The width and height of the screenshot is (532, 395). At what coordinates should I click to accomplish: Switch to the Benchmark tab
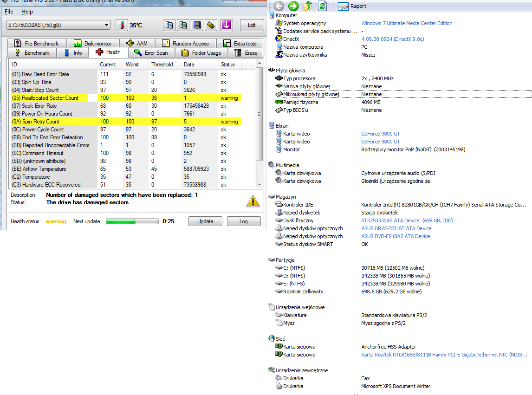coord(32,53)
